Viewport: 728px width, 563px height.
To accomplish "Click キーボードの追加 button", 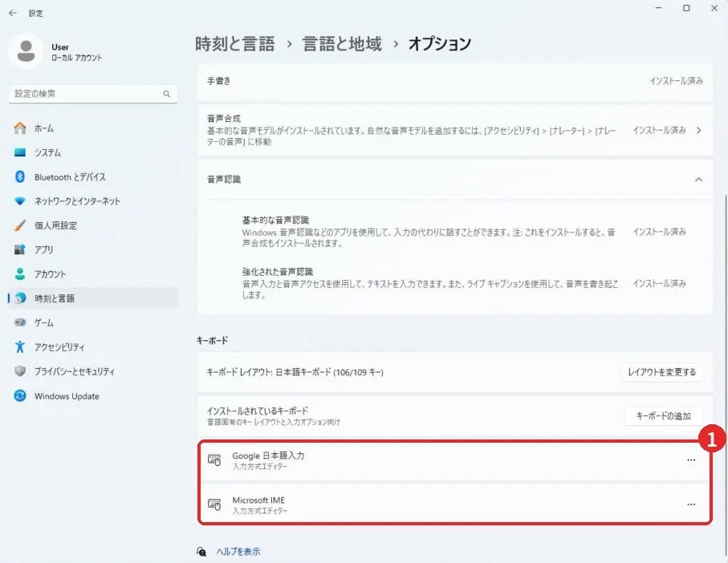I will (x=664, y=416).
